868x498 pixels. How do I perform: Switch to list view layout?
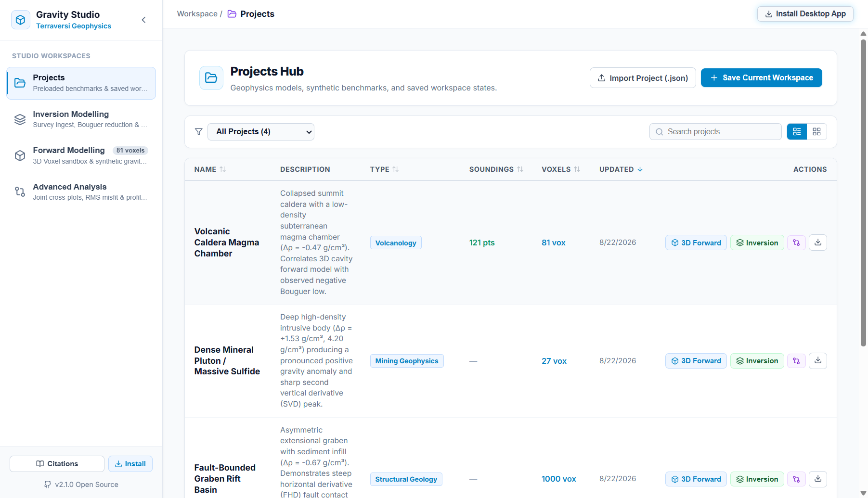(x=797, y=132)
